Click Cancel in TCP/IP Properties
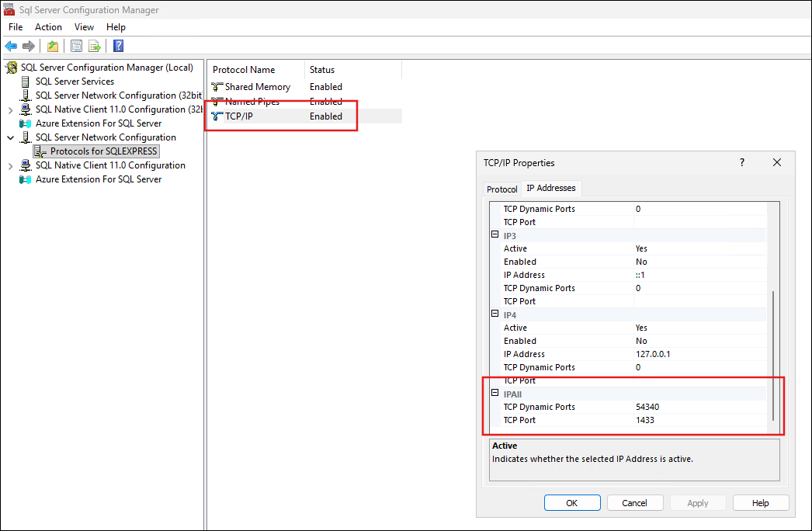Viewport: 812px width, 531px height. coord(635,503)
